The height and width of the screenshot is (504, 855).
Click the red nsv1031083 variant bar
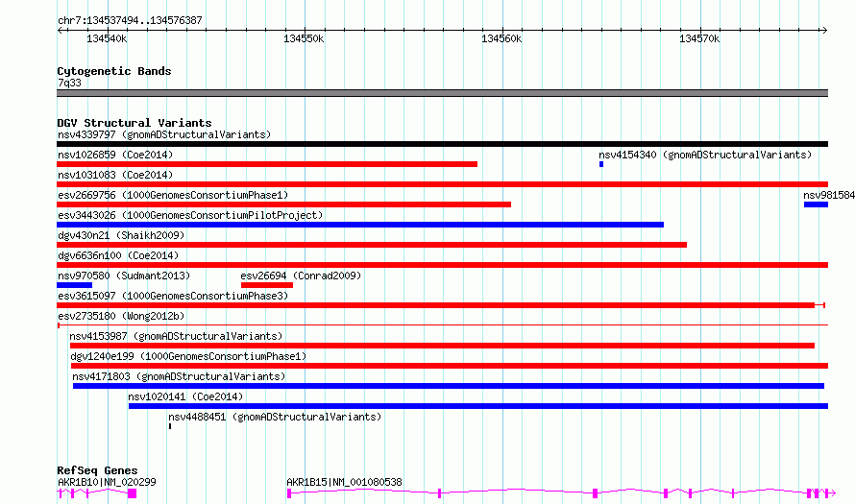pyautogui.click(x=442, y=184)
